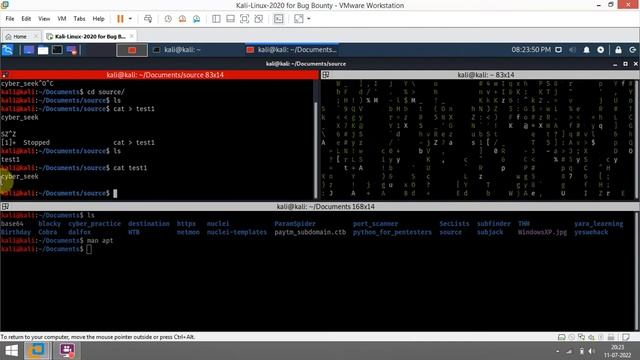Open the group icon of ~/Documents 168x14 pane
640x360 pixels.
[x=5, y=207]
